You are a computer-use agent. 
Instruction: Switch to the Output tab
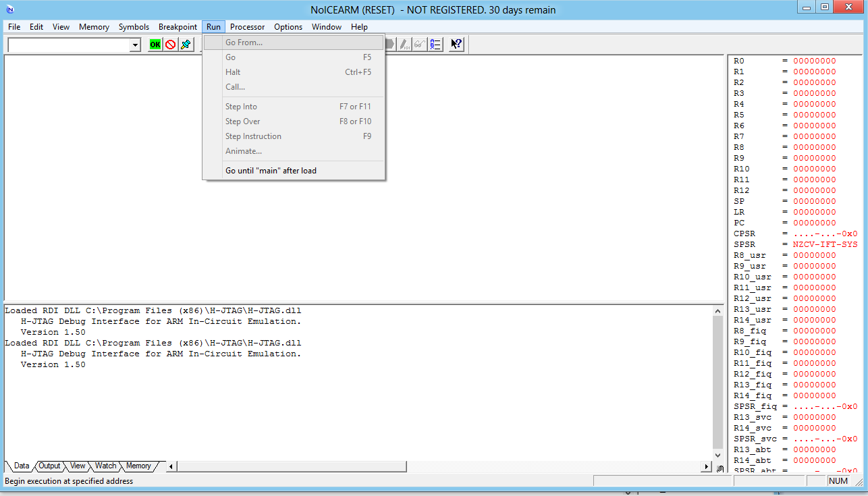[x=49, y=466]
